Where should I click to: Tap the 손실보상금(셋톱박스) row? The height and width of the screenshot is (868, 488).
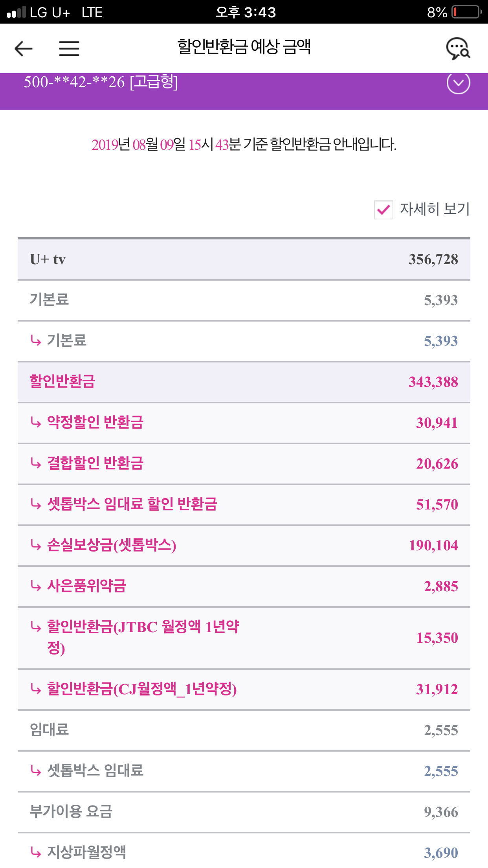244,545
